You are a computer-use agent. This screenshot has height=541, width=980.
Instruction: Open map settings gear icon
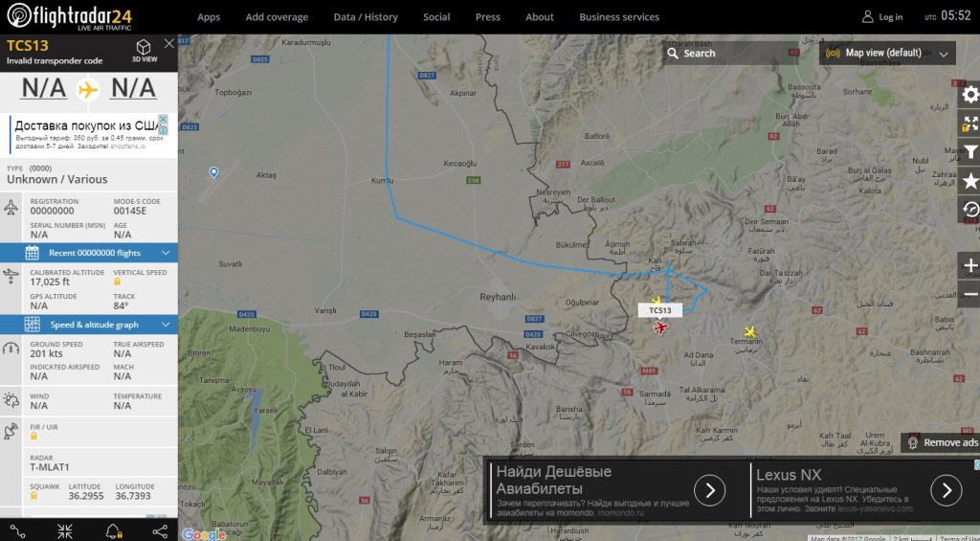point(969,95)
